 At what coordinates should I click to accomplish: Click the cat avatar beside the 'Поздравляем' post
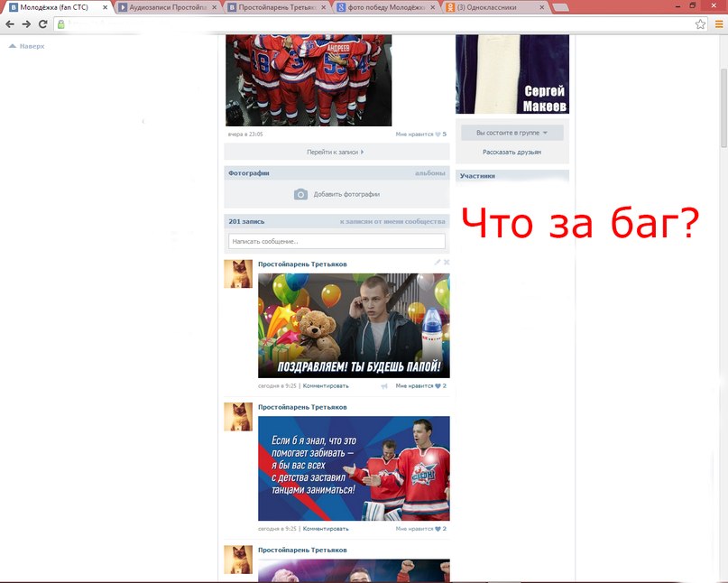[x=238, y=273]
